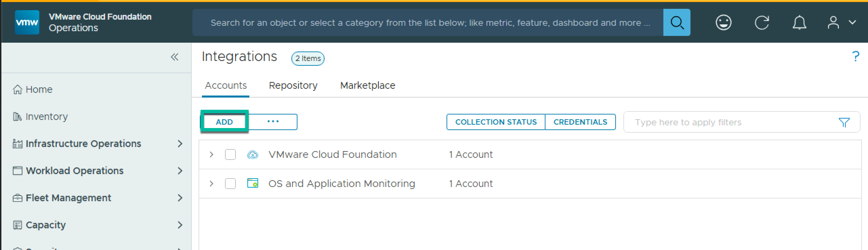Switch to the Repository tab
The height and width of the screenshot is (250, 868).
(x=293, y=85)
